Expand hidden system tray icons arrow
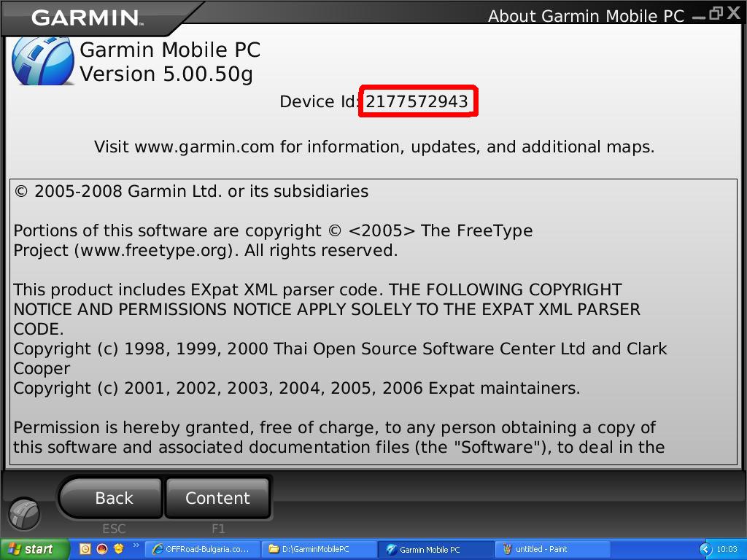Image resolution: width=747 pixels, height=560 pixels. pos(705,549)
